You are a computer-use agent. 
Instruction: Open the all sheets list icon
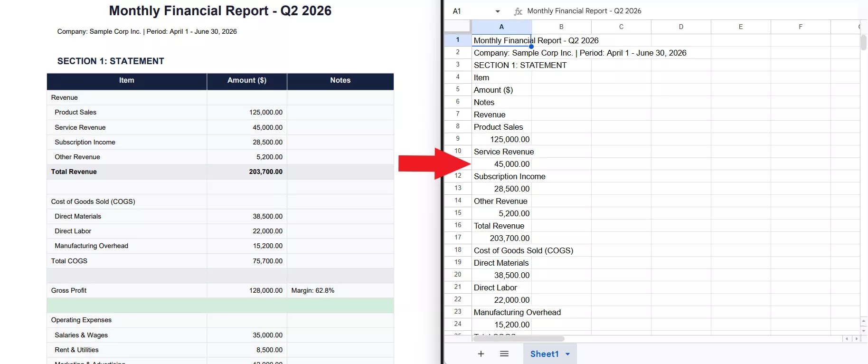click(x=504, y=354)
